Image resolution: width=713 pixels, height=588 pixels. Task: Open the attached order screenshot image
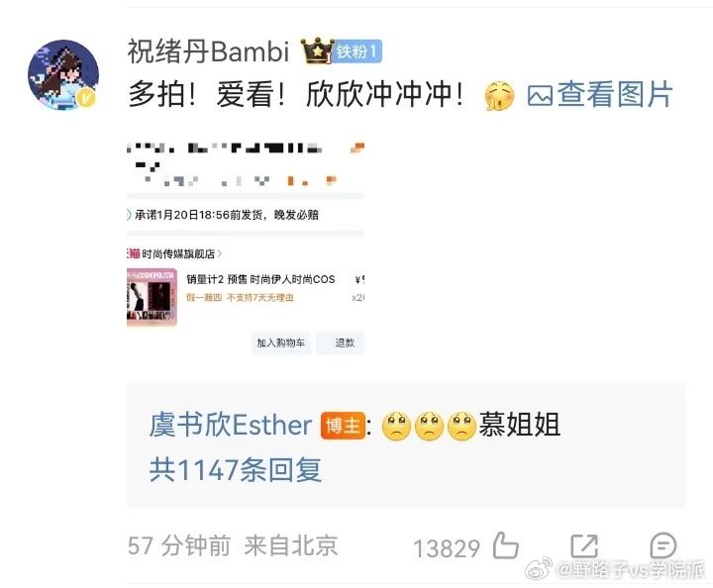click(246, 248)
